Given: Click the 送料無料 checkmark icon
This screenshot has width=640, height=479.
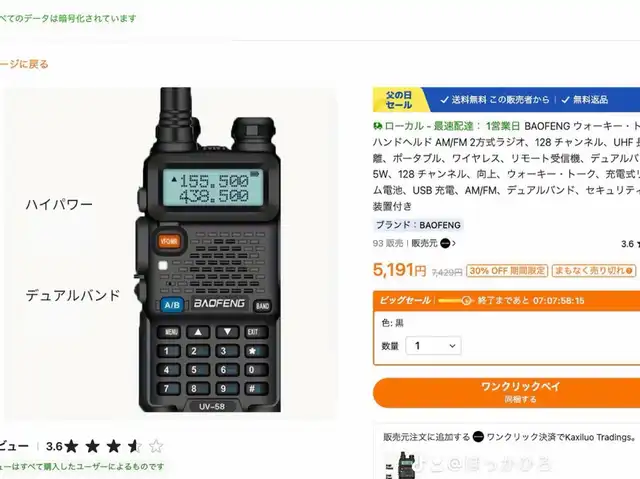Looking at the screenshot, I should (444, 100).
